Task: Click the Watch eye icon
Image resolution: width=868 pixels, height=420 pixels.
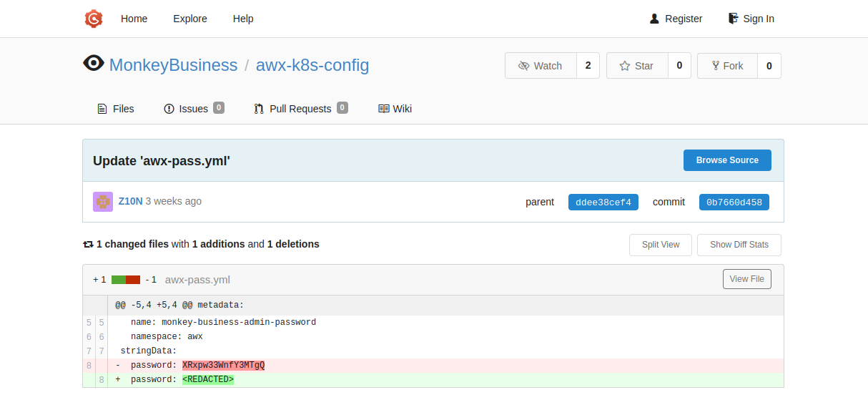Action: coord(525,65)
